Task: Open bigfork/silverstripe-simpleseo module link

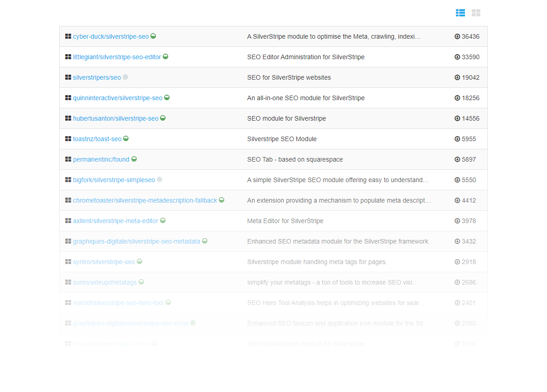Action: 114,180
